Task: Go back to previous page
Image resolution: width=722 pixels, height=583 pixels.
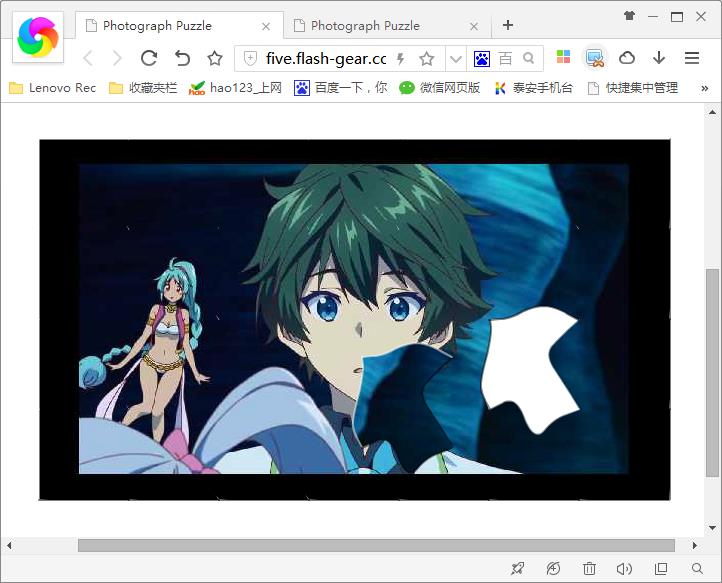Action: pyautogui.click(x=88, y=58)
